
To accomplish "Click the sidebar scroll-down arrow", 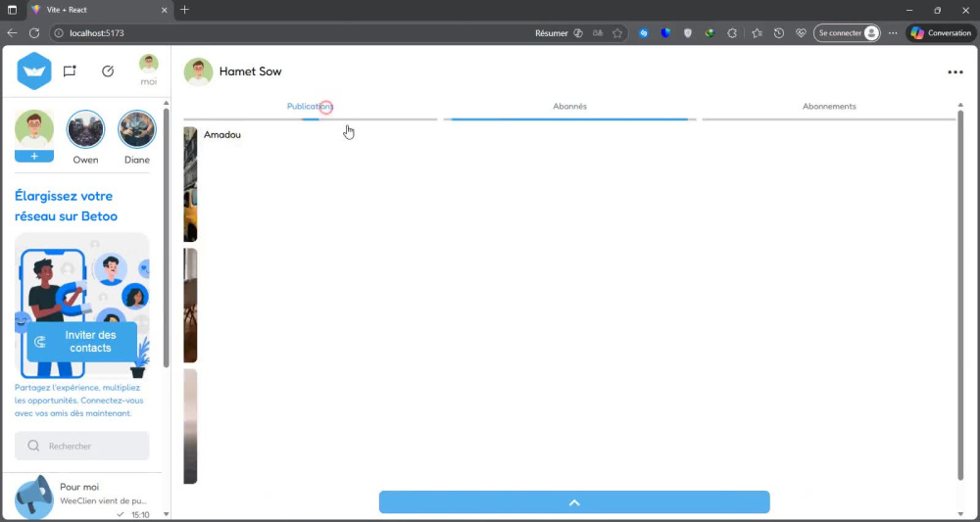I will click(167, 514).
